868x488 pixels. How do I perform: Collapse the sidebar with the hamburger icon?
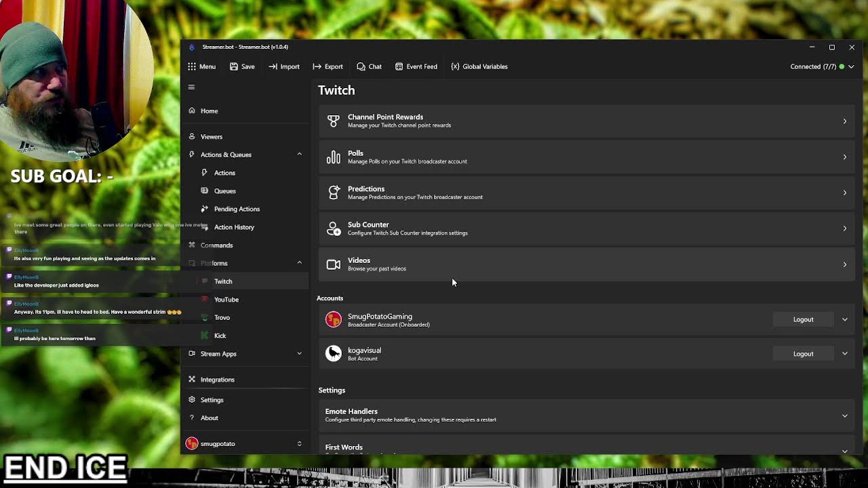pyautogui.click(x=191, y=87)
